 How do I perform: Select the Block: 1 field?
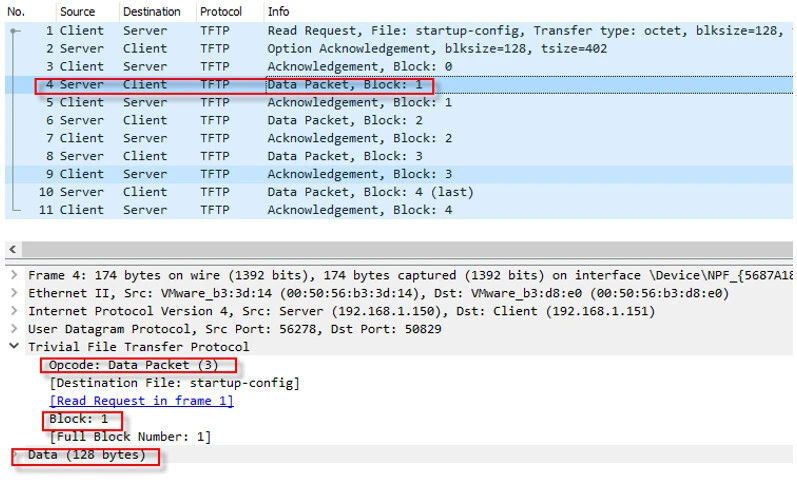pos(78,419)
